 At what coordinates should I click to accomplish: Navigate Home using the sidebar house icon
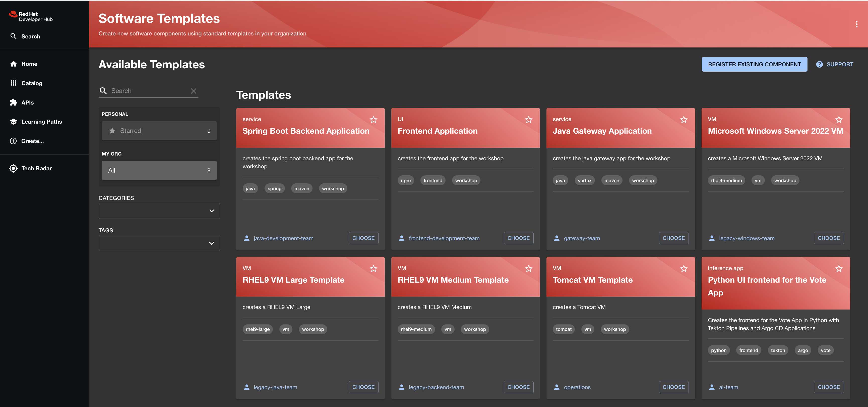[29, 64]
